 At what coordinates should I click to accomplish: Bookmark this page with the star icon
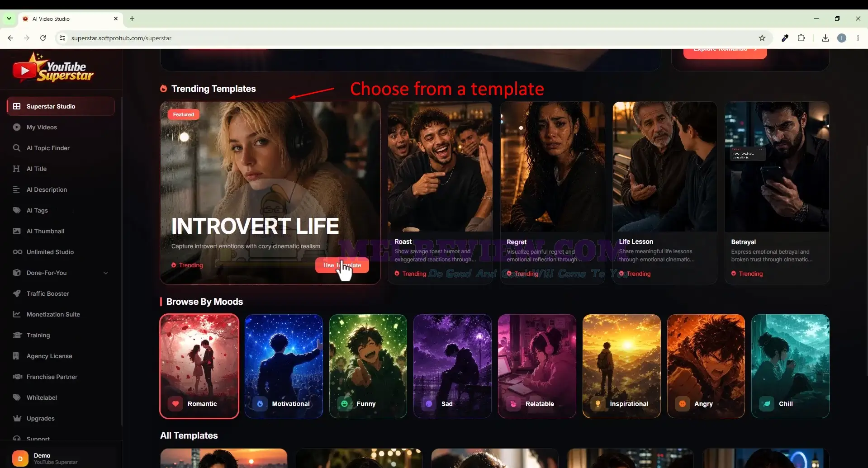point(762,38)
